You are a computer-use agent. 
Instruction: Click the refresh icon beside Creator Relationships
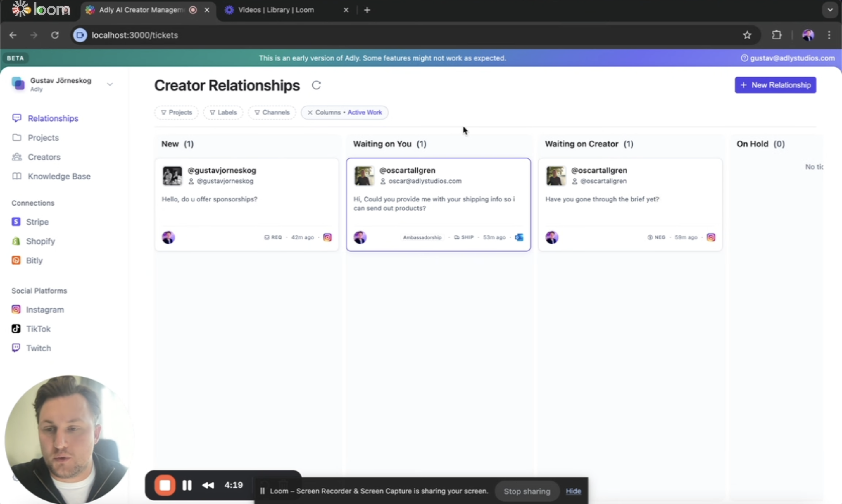pyautogui.click(x=316, y=85)
